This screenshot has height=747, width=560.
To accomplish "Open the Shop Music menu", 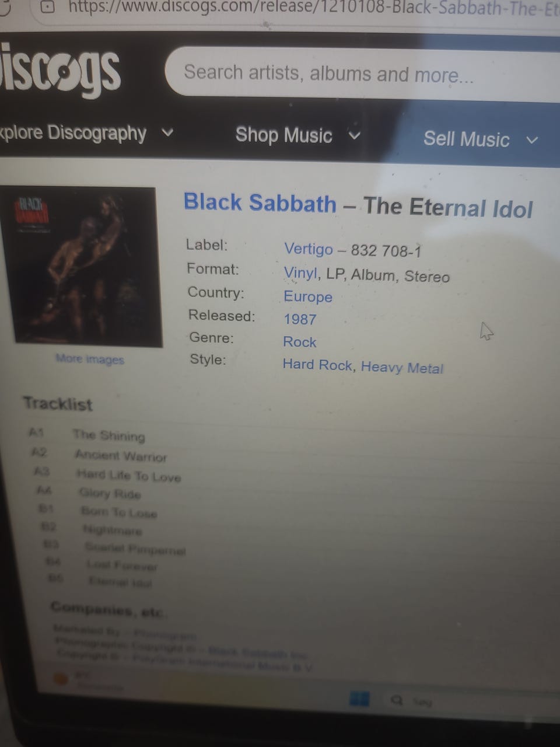I will 283,135.
